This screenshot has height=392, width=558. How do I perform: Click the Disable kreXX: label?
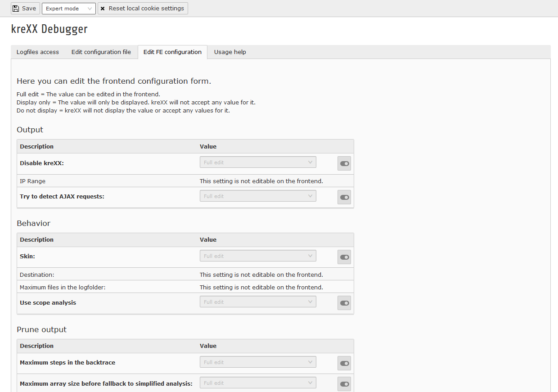42,163
